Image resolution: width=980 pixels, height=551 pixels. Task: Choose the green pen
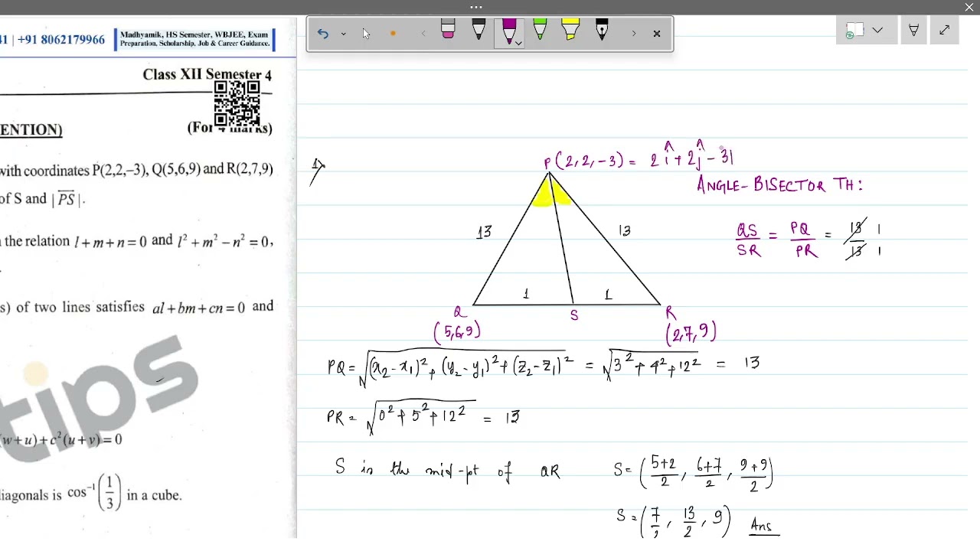[x=540, y=31]
